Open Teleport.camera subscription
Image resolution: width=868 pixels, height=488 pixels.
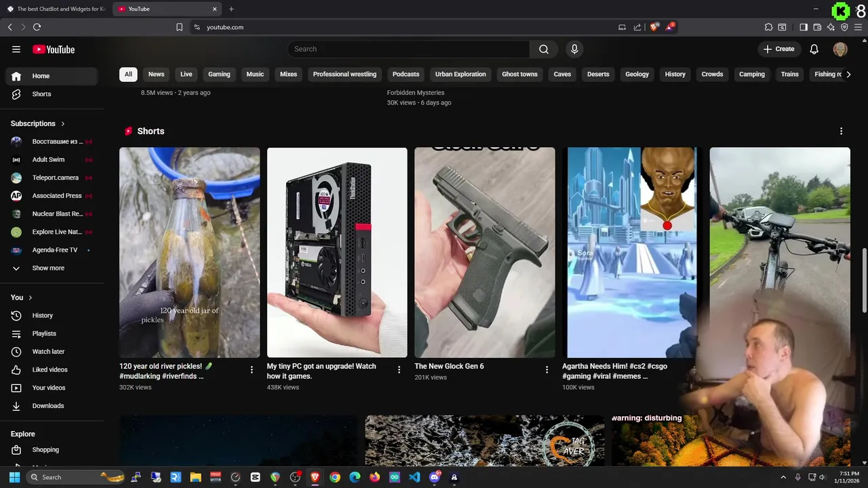point(52,178)
